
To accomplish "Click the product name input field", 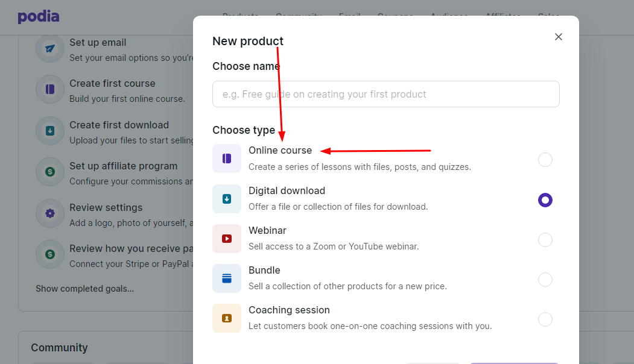I will click(386, 94).
